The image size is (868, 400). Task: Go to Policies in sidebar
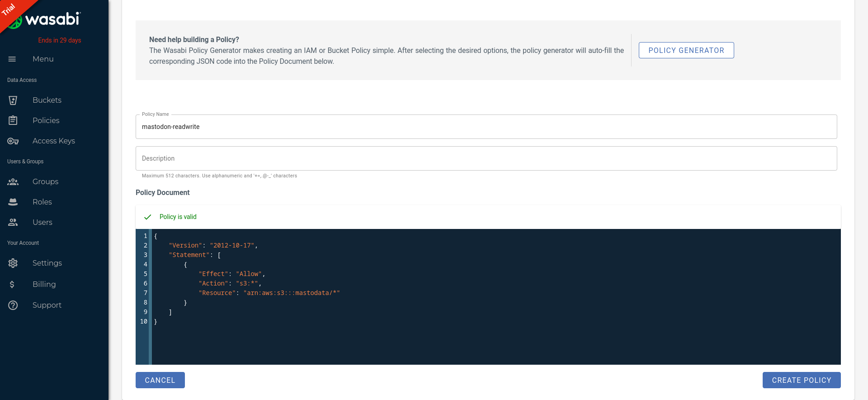pyautogui.click(x=46, y=120)
